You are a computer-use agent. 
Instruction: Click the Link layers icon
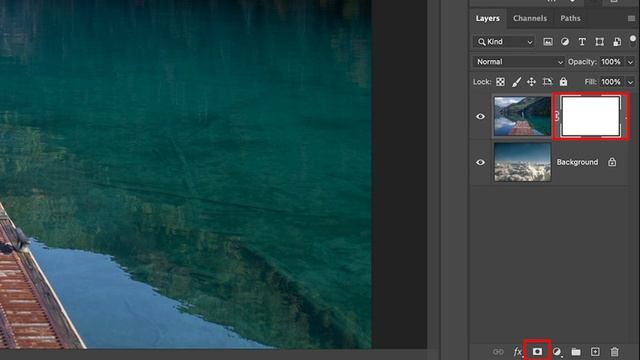(498, 351)
